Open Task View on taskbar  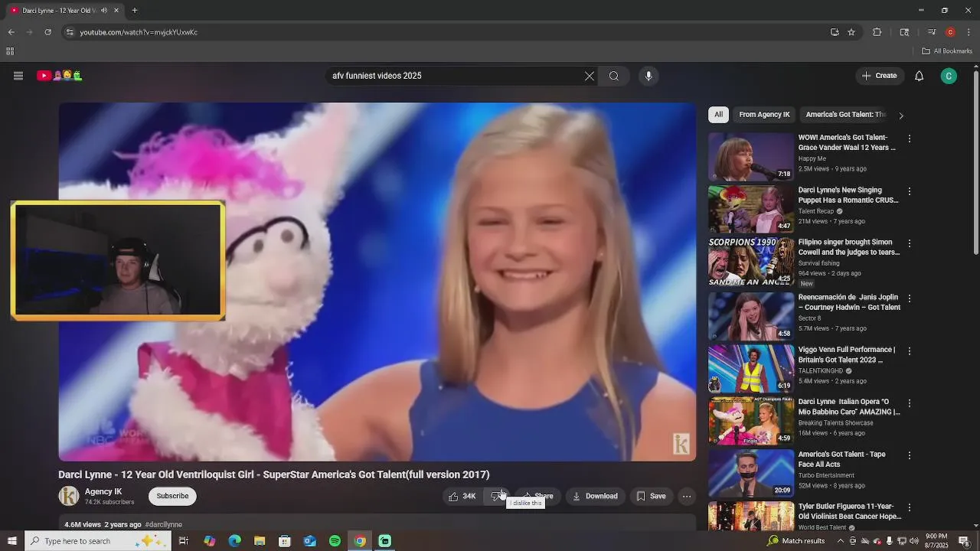[184, 541]
